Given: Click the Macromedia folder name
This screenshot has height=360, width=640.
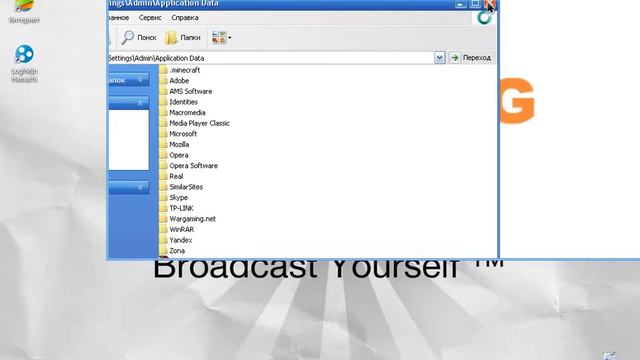Looking at the screenshot, I should [187, 113].
